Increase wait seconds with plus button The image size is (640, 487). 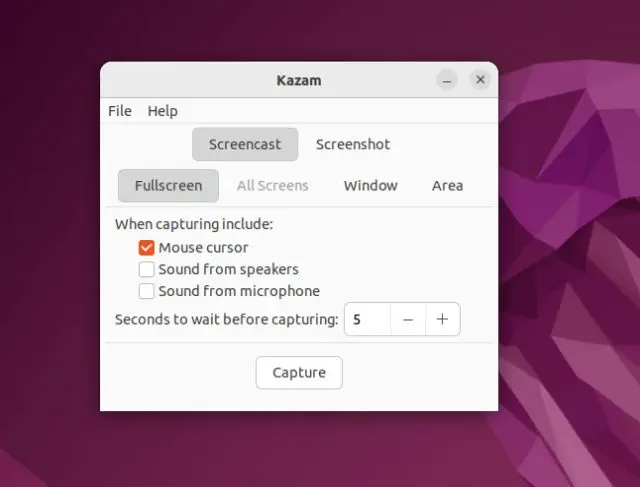[442, 319]
